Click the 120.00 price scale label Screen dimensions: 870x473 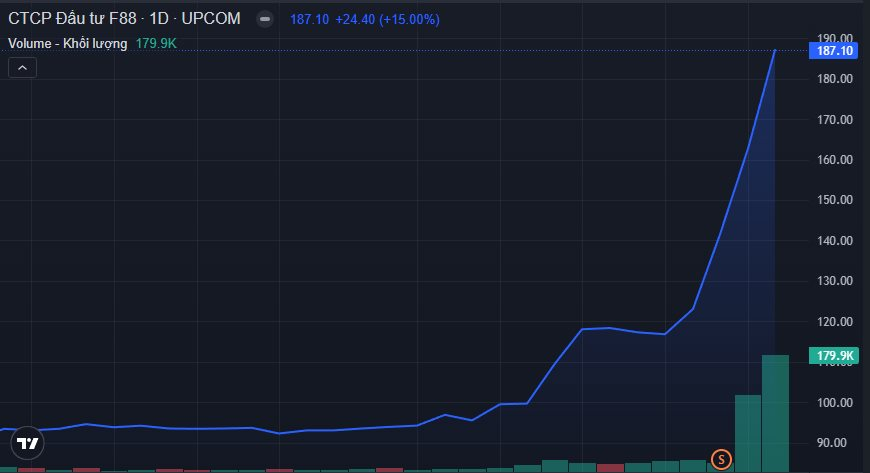tap(833, 322)
